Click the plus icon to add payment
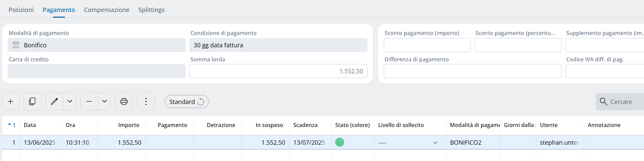The width and height of the screenshot is (644, 161). click(11, 101)
